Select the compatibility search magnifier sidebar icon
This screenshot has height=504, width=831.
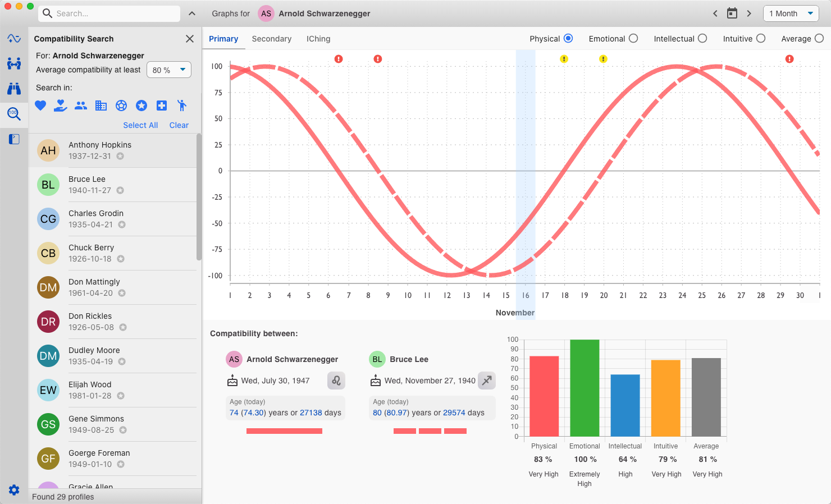click(14, 114)
